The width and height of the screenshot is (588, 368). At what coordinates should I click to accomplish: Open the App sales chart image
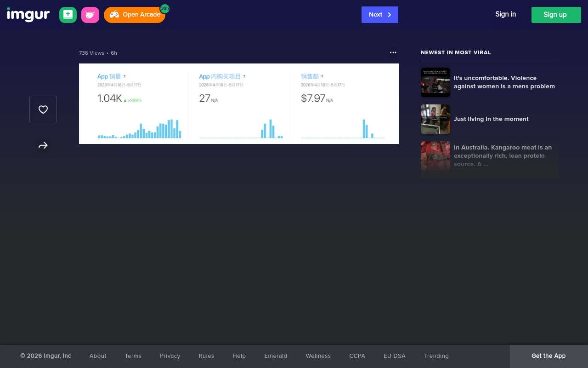(239, 103)
